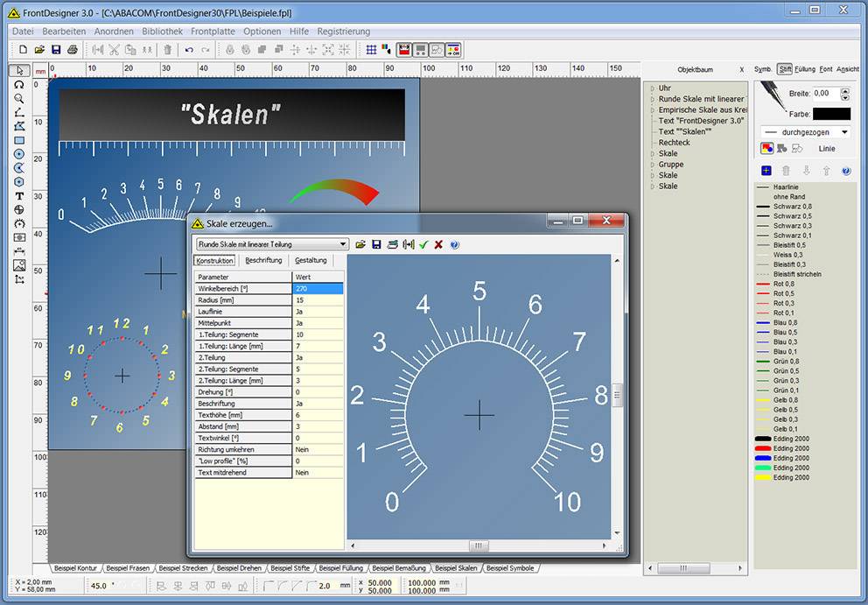Select the Text tool in left toolbar
The width and height of the screenshot is (868, 605).
19,196
